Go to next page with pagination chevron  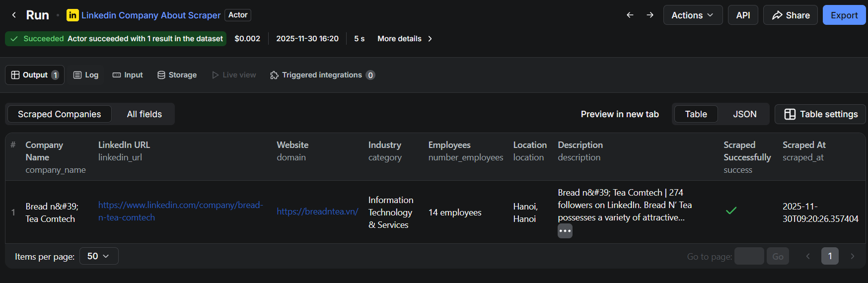853,256
